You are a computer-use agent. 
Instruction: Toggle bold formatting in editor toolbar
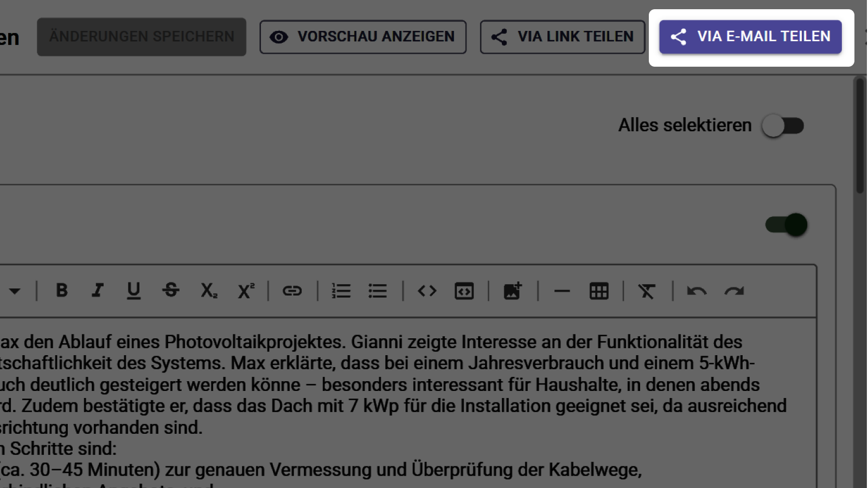[x=62, y=291]
